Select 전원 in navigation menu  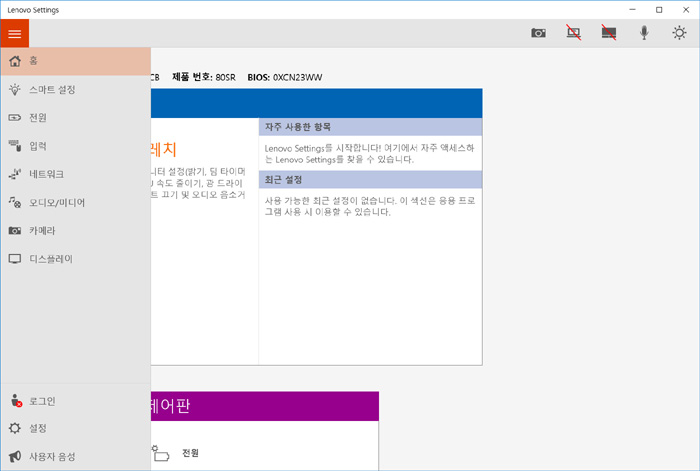75,118
